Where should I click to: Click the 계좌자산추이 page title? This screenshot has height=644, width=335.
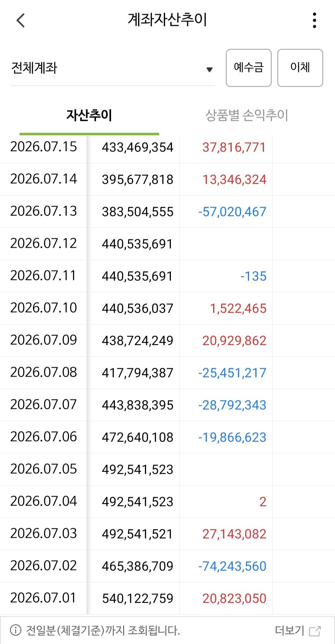pyautogui.click(x=167, y=20)
